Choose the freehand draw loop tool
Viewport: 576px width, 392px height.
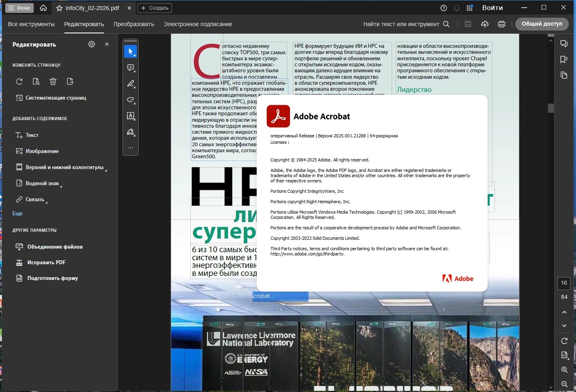[131, 100]
